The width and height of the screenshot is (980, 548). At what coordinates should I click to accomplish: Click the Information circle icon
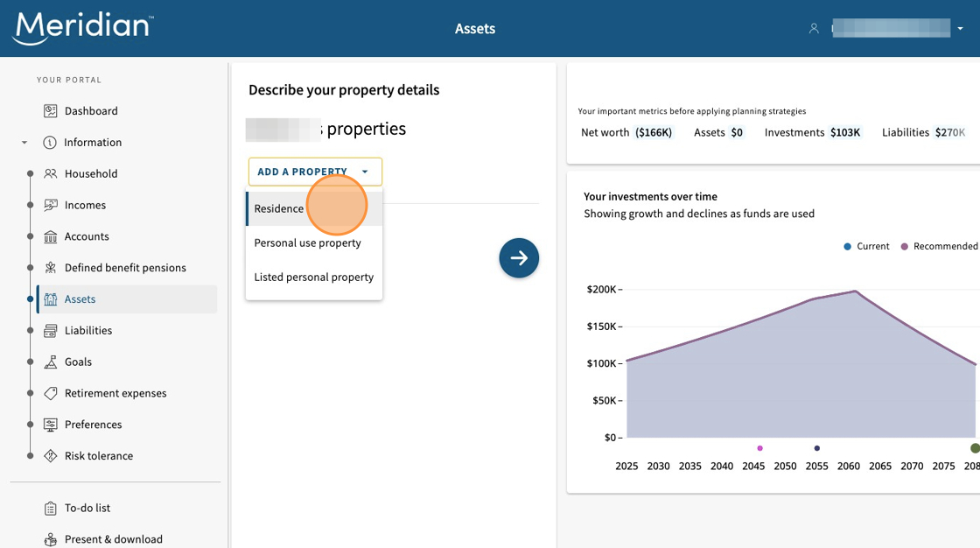49,142
